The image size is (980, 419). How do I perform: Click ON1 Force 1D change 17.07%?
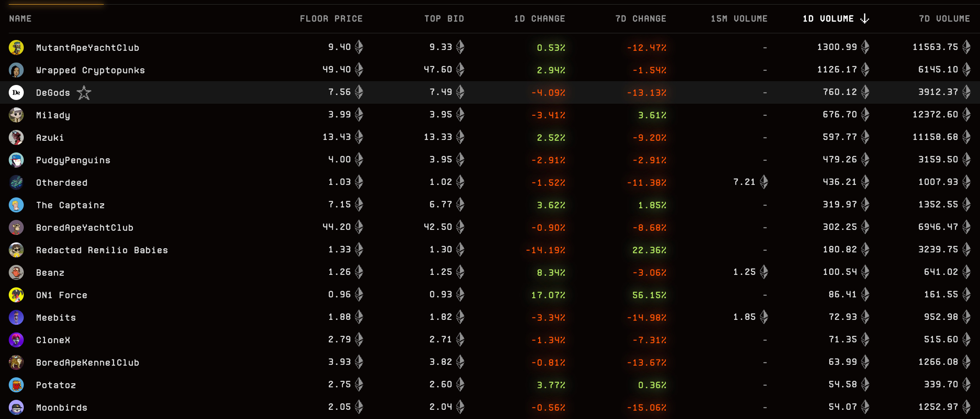pos(548,295)
